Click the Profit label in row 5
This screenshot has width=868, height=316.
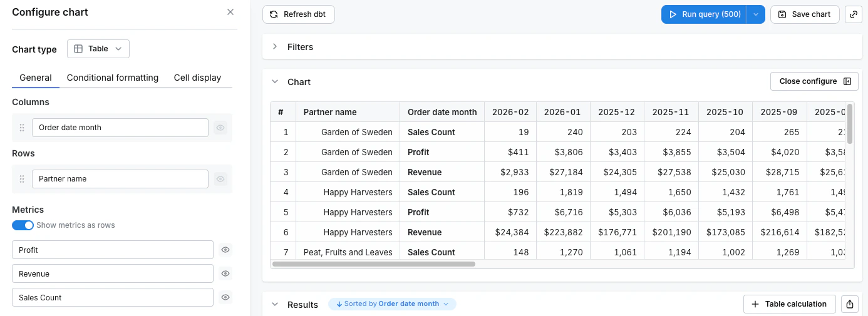pyautogui.click(x=418, y=212)
